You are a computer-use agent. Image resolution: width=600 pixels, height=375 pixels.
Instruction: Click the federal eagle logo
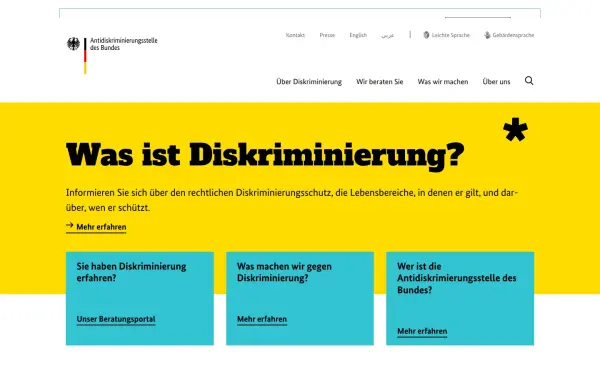tap(73, 44)
